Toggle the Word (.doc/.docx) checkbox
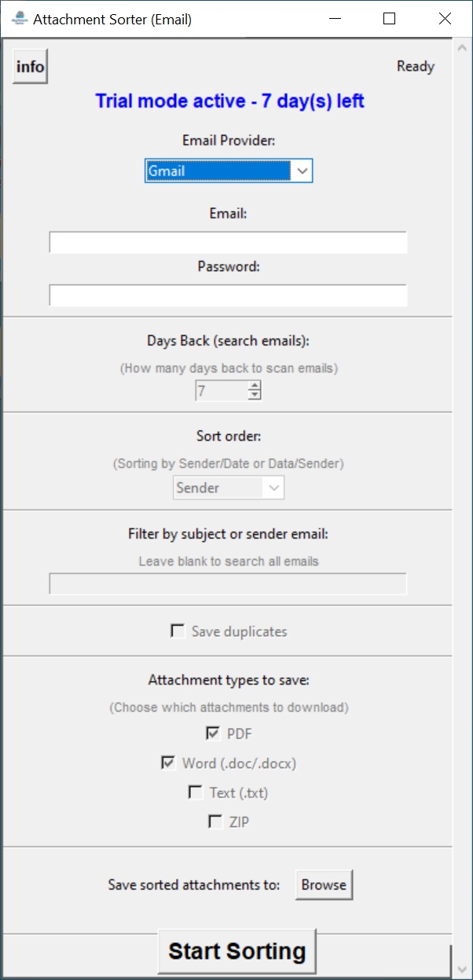473x980 pixels. tap(168, 762)
